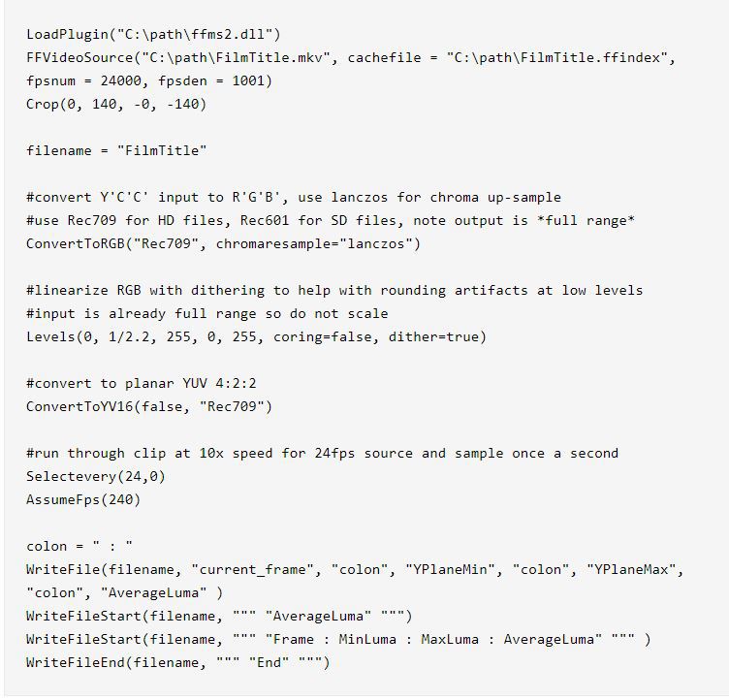729x700 pixels.
Task: Click the Crop(0, 140, -0, -140) line
Action: [x=116, y=104]
